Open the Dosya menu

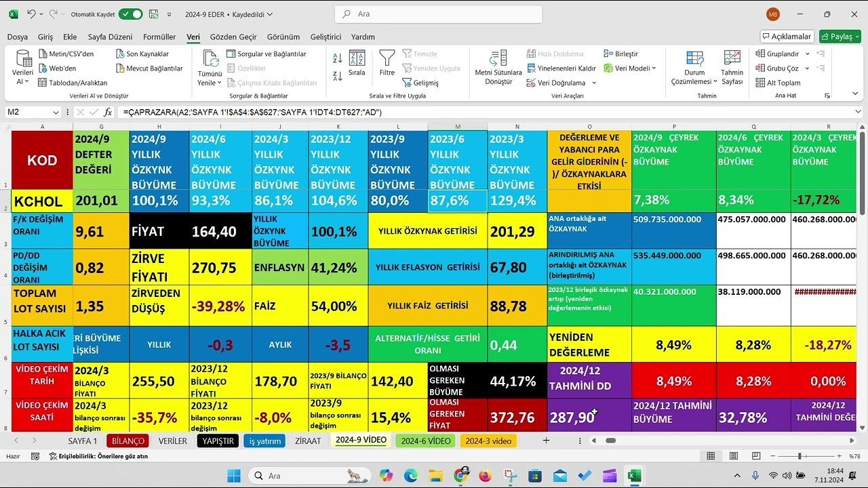coord(18,37)
